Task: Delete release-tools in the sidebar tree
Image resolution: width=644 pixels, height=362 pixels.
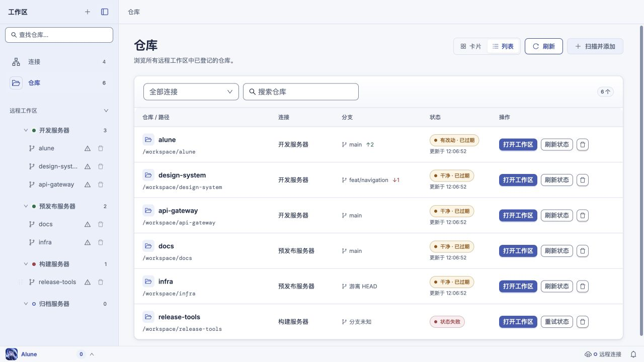Action: tap(101, 282)
